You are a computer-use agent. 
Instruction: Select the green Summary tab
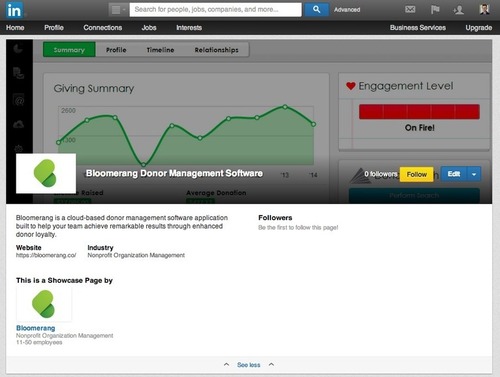69,50
